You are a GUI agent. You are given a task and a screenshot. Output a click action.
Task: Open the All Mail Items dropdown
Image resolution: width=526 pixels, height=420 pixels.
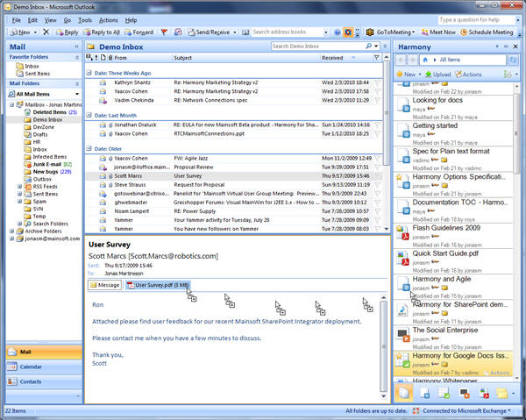click(77, 94)
